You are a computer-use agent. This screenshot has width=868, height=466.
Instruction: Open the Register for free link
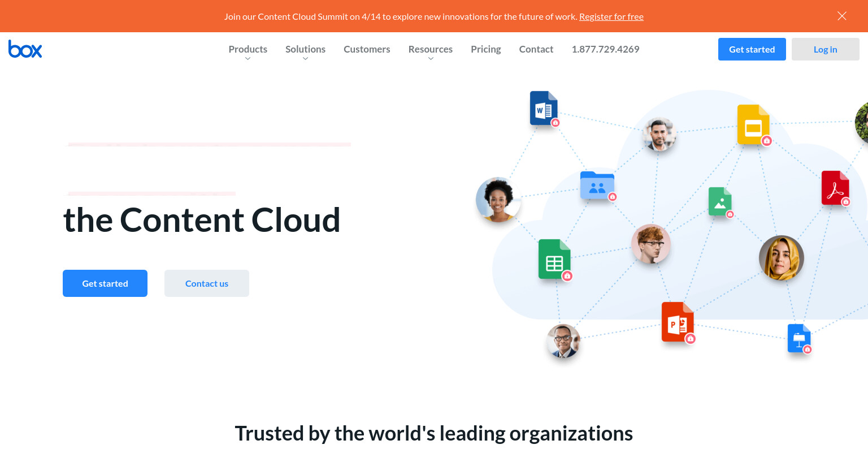611,16
